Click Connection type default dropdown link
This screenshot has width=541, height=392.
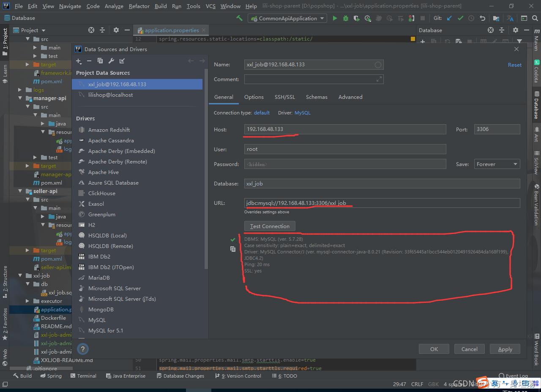pos(262,113)
